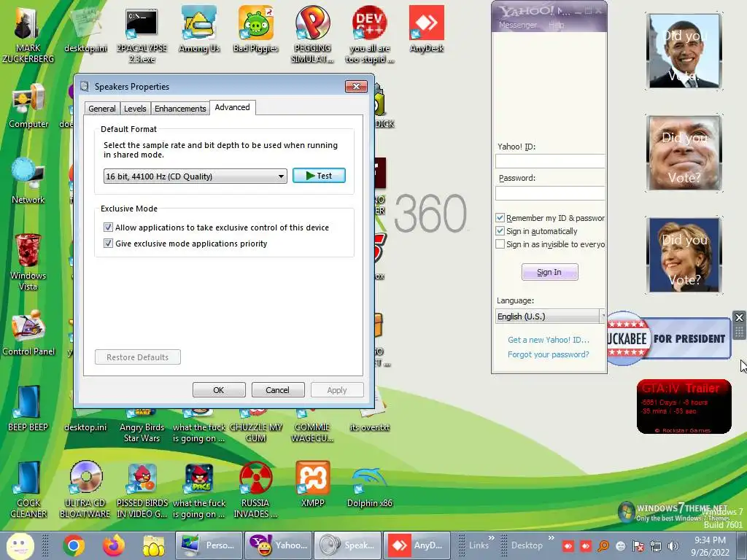Image resolution: width=747 pixels, height=560 pixels.
Task: Click 'Get a new Yahoo! ID...' link
Action: 549,340
